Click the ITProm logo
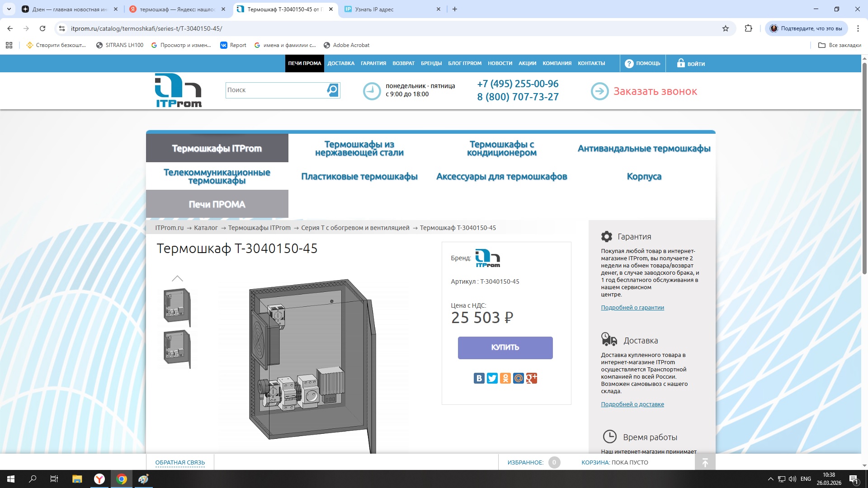 coord(179,90)
